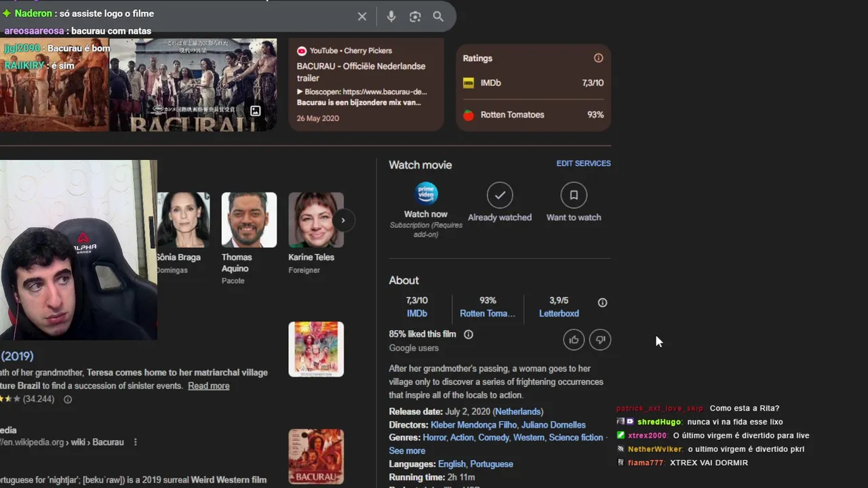Open English language link
The height and width of the screenshot is (488, 868).
coord(452,464)
